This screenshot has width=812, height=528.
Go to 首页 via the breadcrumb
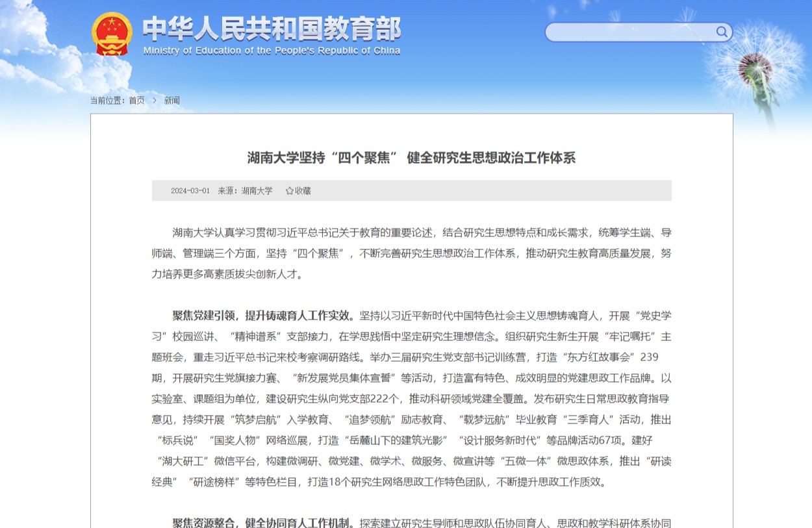coord(136,101)
